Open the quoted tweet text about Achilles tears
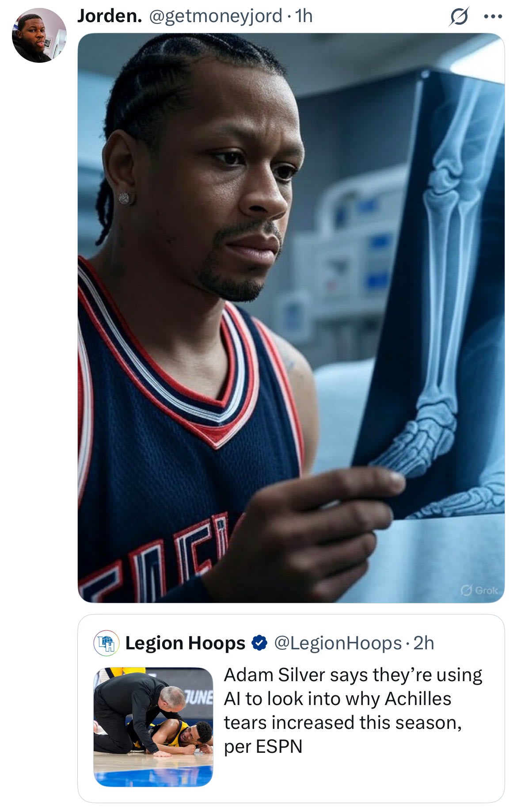This screenshot has width=517, height=812. point(353,710)
